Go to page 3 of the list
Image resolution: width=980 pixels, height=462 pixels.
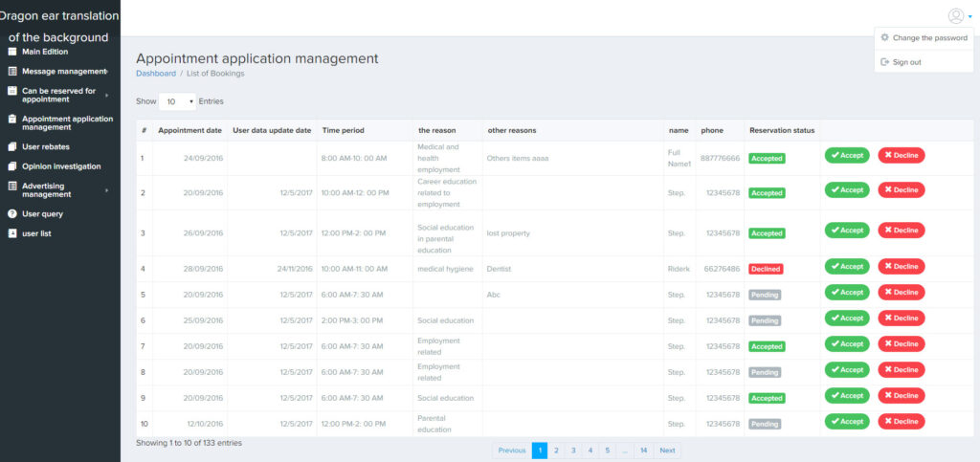(573, 451)
